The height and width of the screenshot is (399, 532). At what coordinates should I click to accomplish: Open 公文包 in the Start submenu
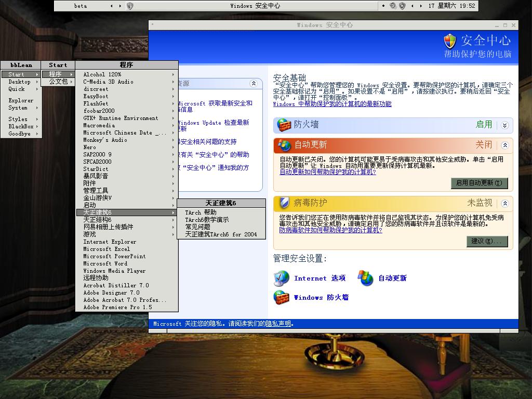pyautogui.click(x=58, y=82)
